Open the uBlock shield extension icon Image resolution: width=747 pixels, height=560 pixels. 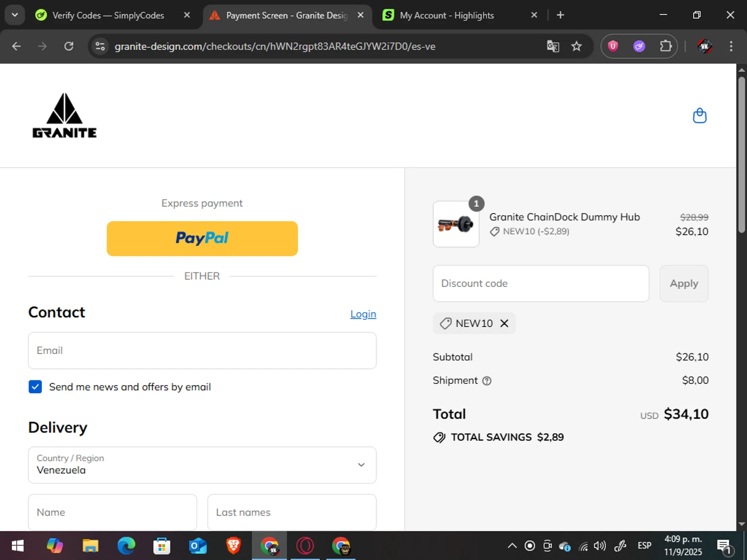pyautogui.click(x=613, y=46)
